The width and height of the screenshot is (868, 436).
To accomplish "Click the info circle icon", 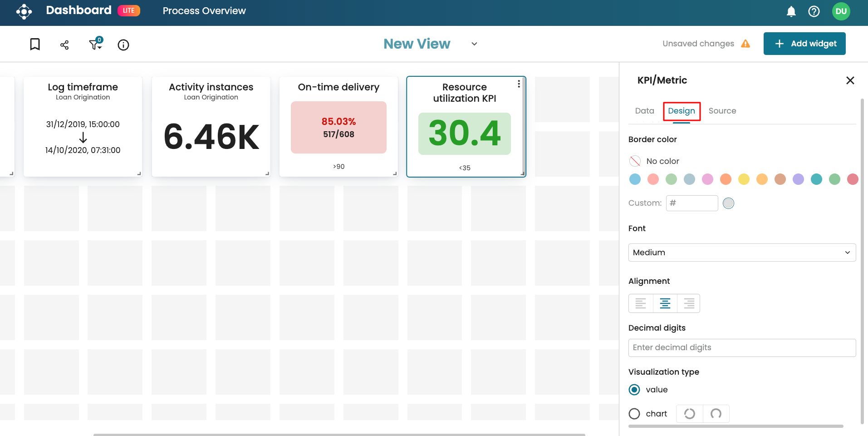I will click(123, 45).
